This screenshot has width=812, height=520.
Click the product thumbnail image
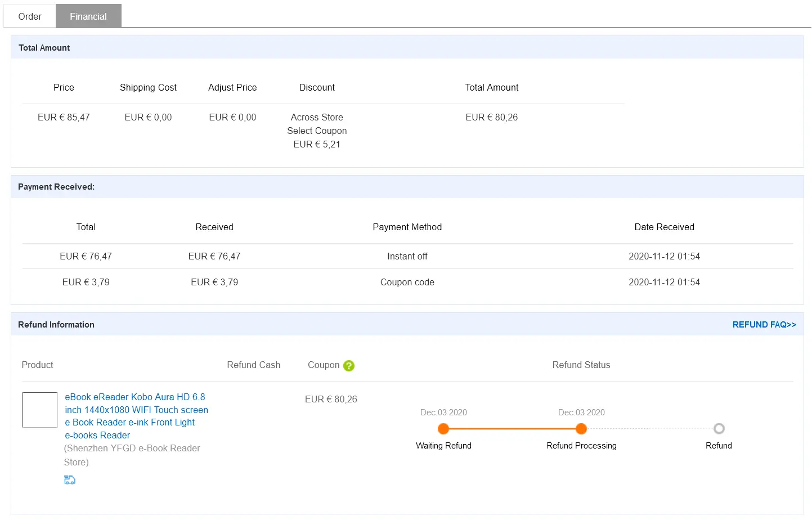[x=40, y=410]
